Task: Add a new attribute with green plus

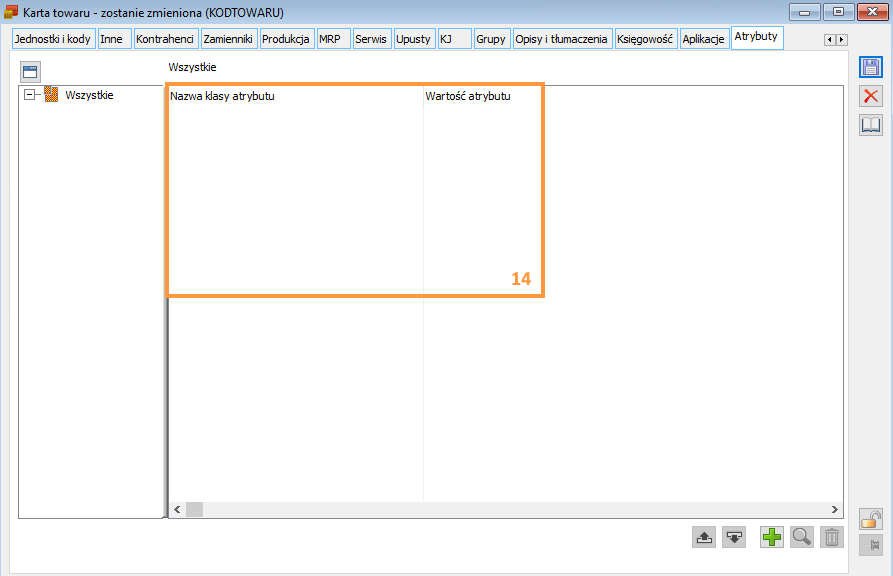Action: [771, 537]
